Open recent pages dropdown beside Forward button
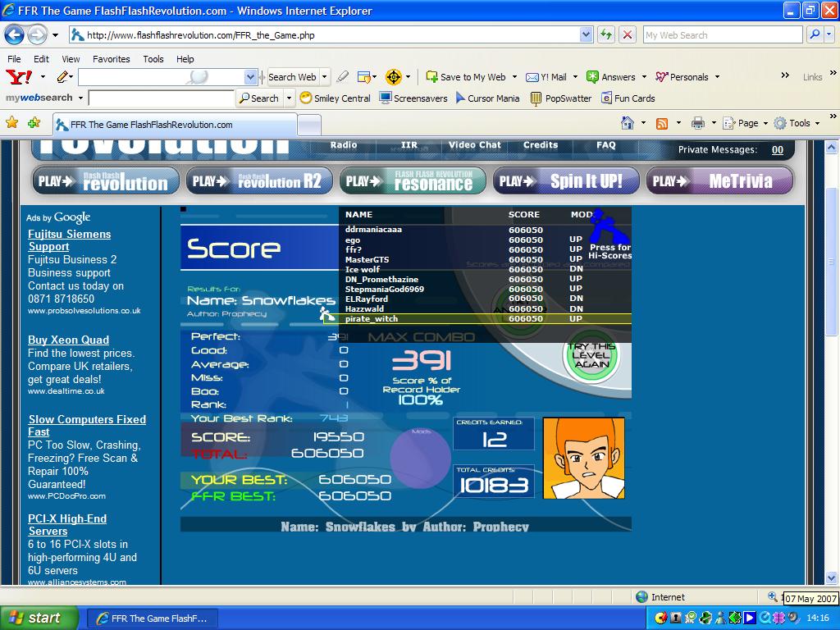The image size is (840, 630). coord(55,36)
